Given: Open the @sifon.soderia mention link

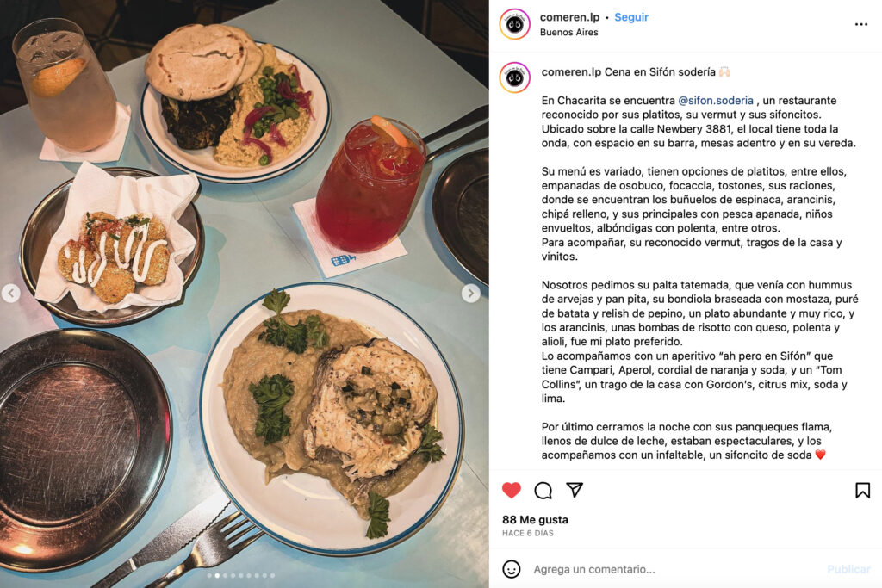Looking at the screenshot, I should 716,101.
